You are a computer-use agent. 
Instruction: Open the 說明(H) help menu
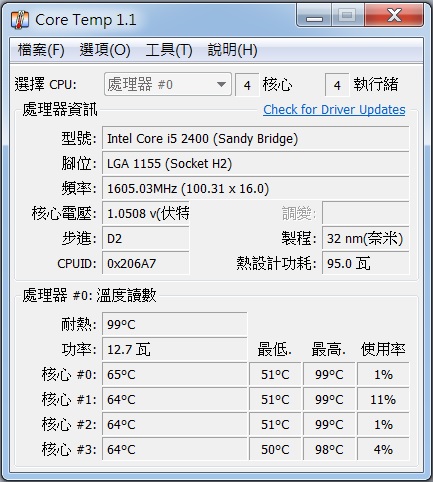click(232, 50)
